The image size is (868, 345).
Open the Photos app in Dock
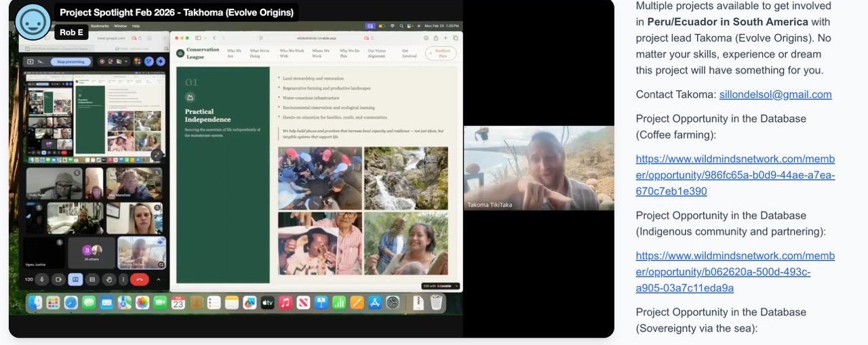point(142,303)
